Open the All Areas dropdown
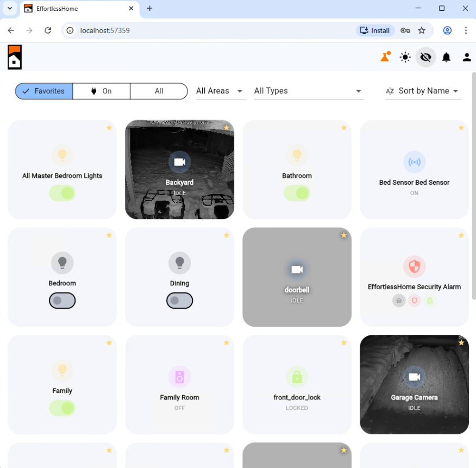Image resolution: width=476 pixels, height=468 pixels. click(220, 91)
